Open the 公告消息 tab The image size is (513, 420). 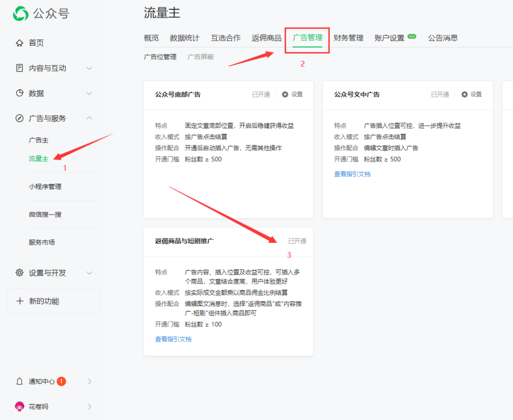click(443, 38)
